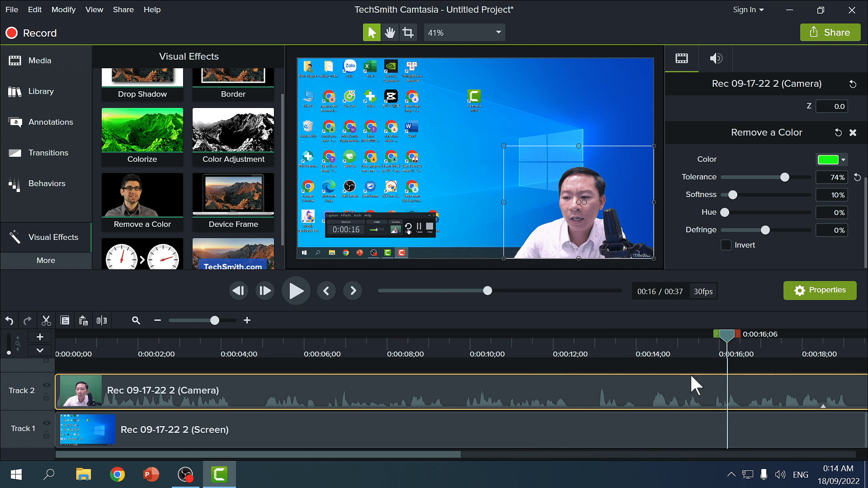Select the Visual Effects tab
The height and width of the screenshot is (488, 868).
click(x=45, y=237)
